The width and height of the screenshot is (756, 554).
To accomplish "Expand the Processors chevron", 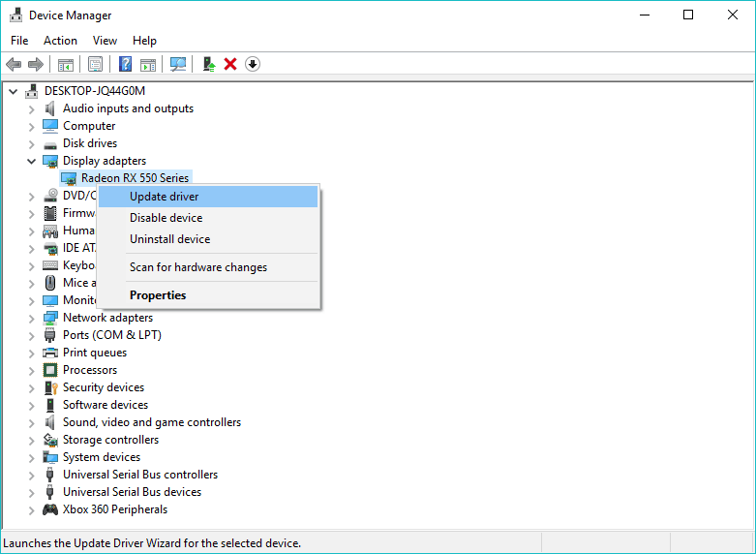I will (32, 371).
